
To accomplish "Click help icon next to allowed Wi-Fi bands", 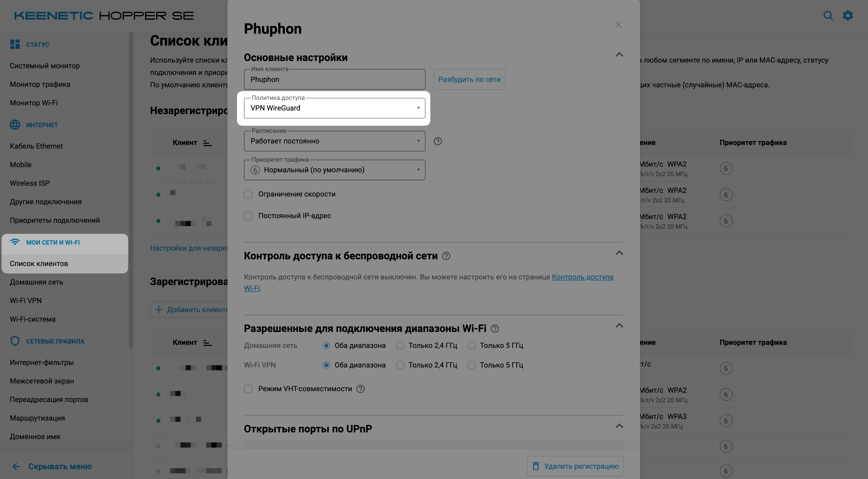I will (x=495, y=329).
